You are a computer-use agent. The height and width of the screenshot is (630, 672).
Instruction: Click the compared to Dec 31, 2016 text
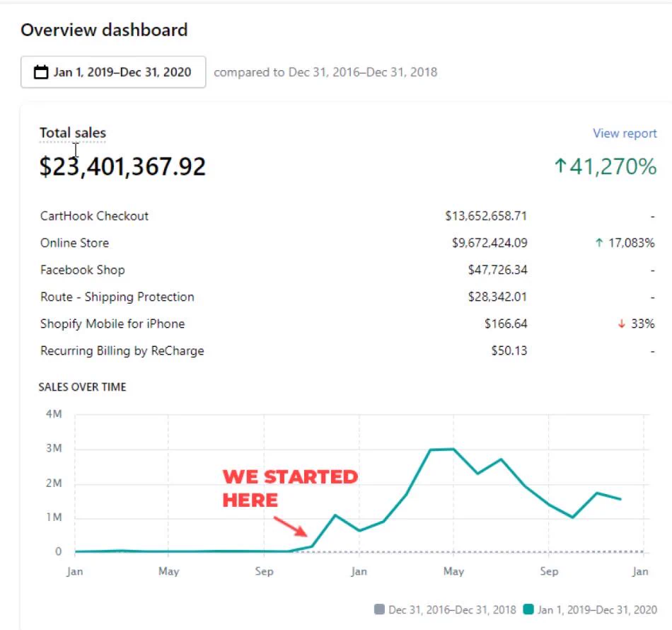325,72
